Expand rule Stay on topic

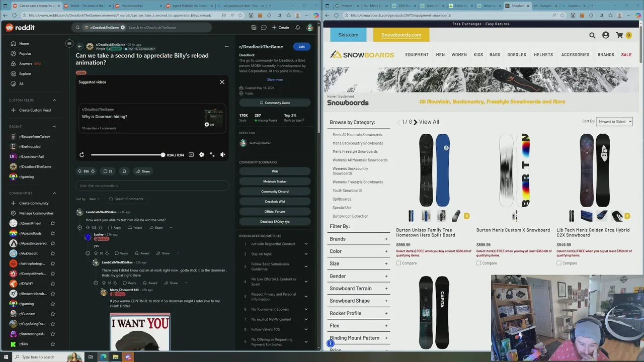(x=306, y=254)
